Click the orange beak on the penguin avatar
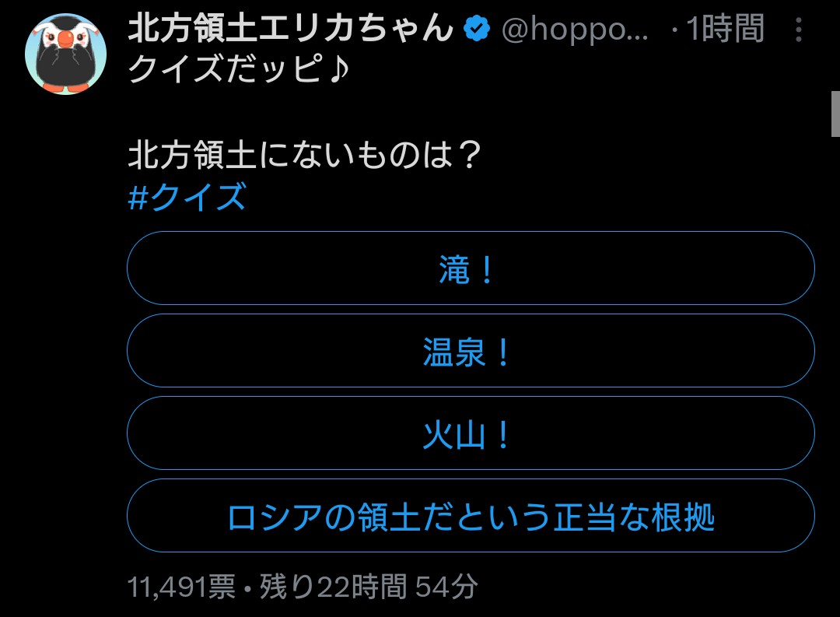 tap(66, 39)
